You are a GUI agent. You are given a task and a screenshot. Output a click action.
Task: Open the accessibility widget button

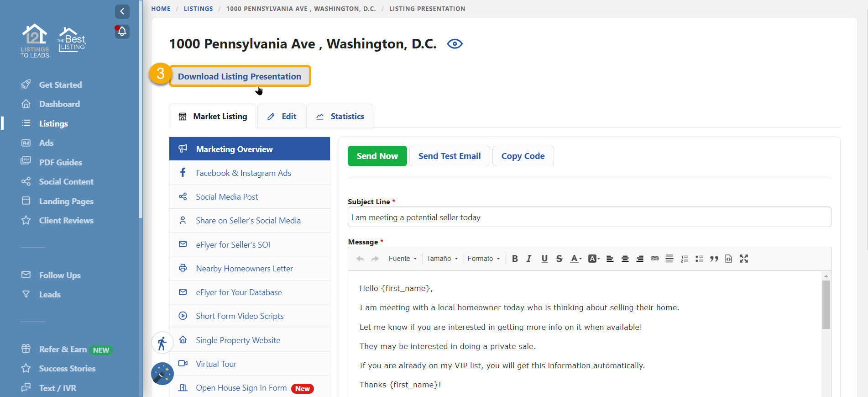pos(162,343)
